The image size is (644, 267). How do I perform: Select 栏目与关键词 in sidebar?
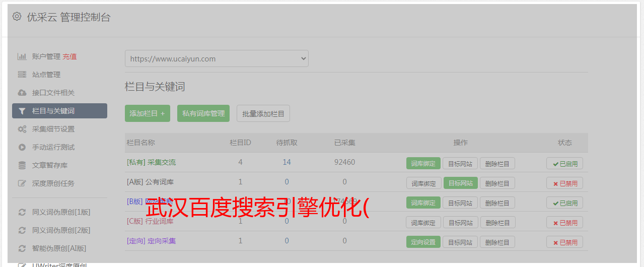[x=59, y=111]
